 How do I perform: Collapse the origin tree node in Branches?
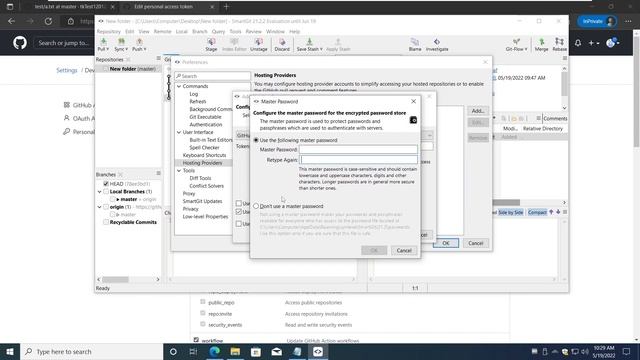pyautogui.click(x=99, y=207)
